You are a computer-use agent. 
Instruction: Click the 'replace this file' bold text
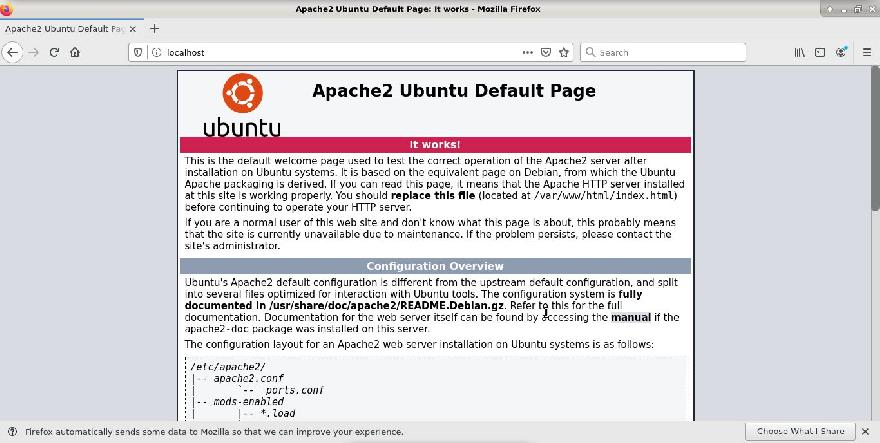433,196
